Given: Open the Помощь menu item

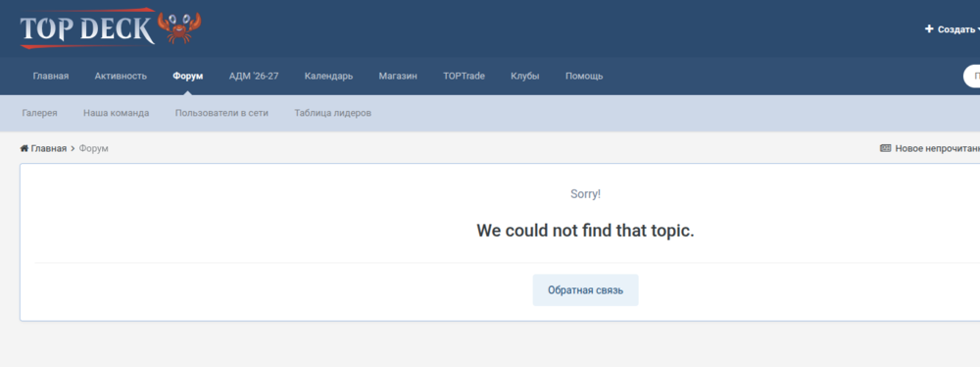Looking at the screenshot, I should (x=584, y=76).
